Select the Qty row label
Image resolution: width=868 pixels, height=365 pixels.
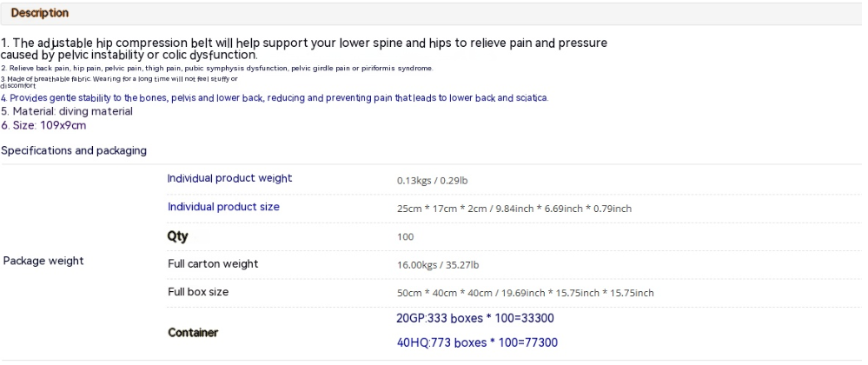(x=178, y=236)
